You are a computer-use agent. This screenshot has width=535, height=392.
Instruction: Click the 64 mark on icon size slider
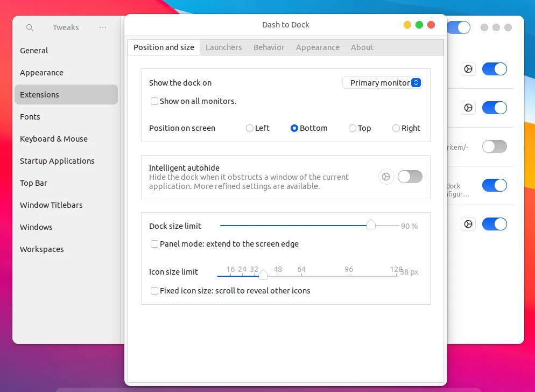(301, 270)
